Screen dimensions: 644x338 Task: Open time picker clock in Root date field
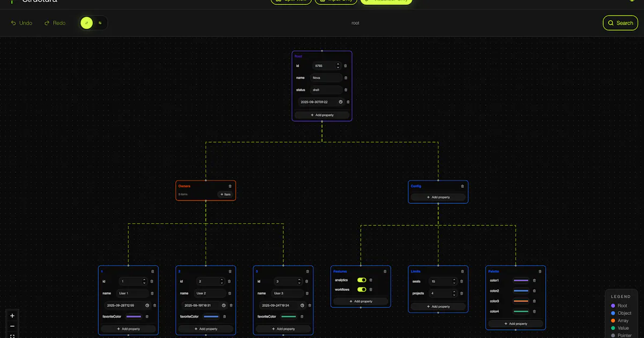(x=340, y=101)
